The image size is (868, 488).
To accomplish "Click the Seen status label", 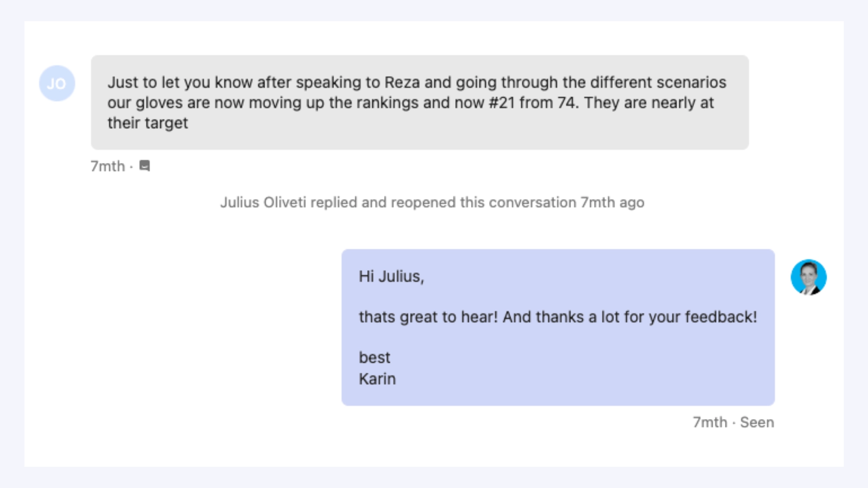I will [757, 422].
